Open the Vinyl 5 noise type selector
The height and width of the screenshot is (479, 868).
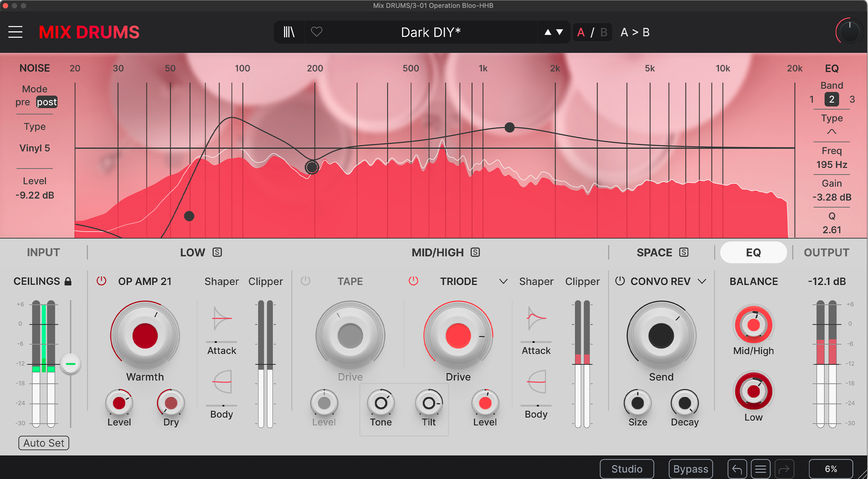34,148
